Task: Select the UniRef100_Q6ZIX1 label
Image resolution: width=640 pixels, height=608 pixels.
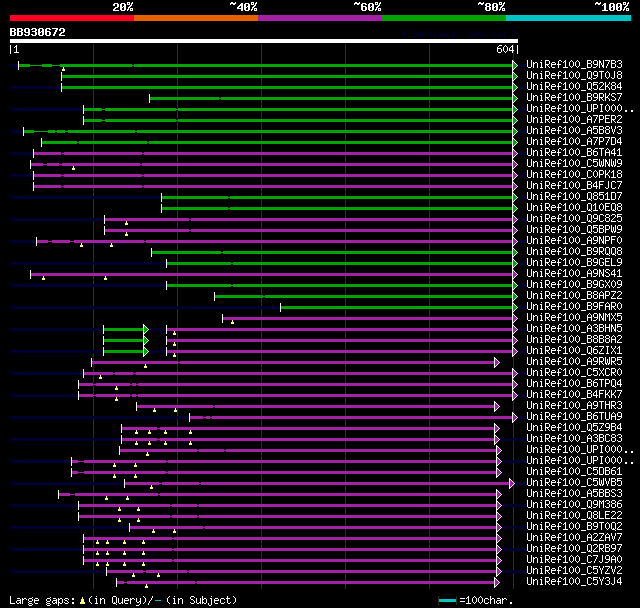Action: [574, 351]
